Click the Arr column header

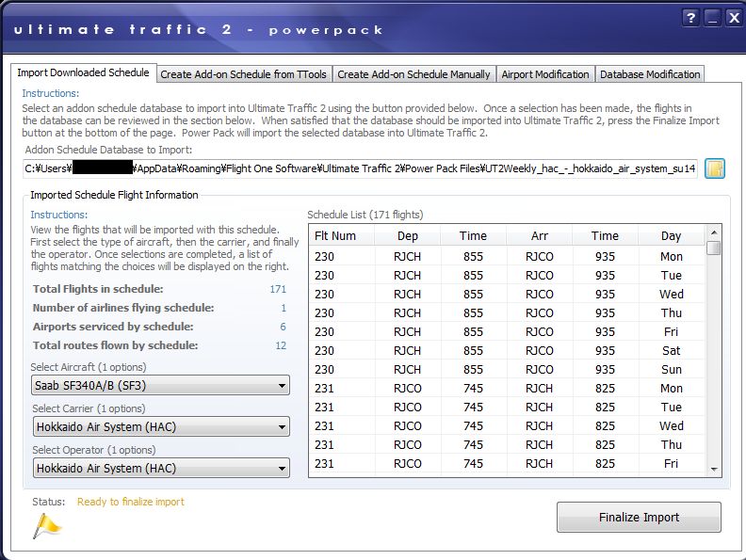pos(540,236)
